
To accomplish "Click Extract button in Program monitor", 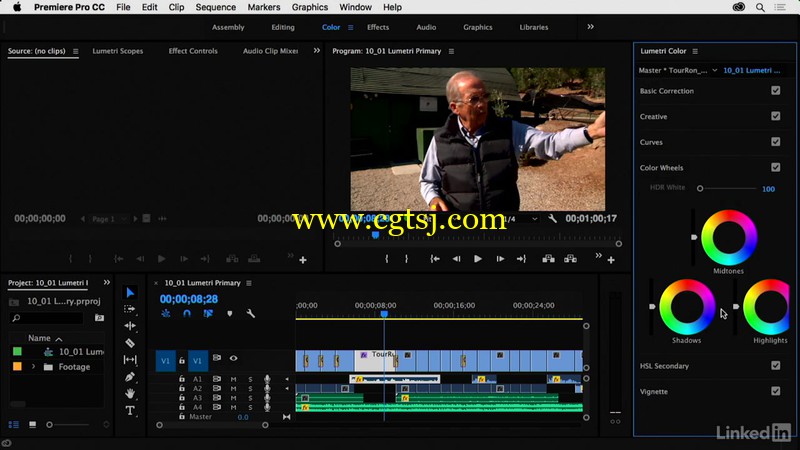I will (570, 259).
